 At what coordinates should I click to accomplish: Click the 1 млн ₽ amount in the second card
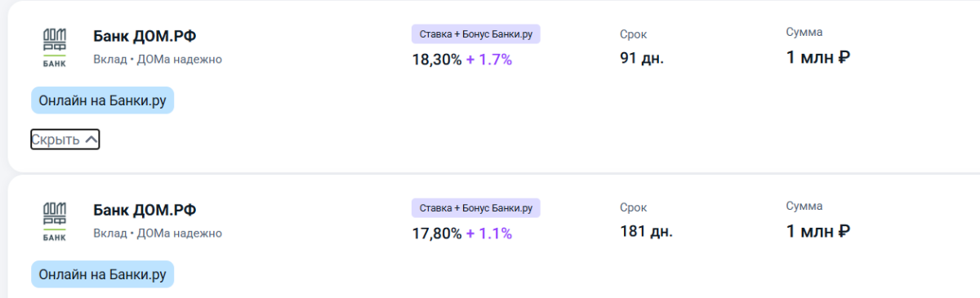coord(818,231)
